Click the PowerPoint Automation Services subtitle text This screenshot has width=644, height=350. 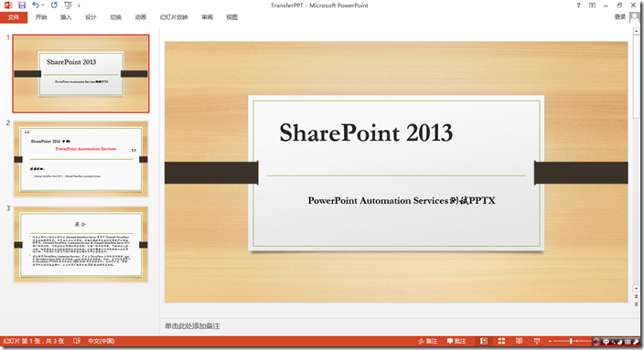[402, 201]
